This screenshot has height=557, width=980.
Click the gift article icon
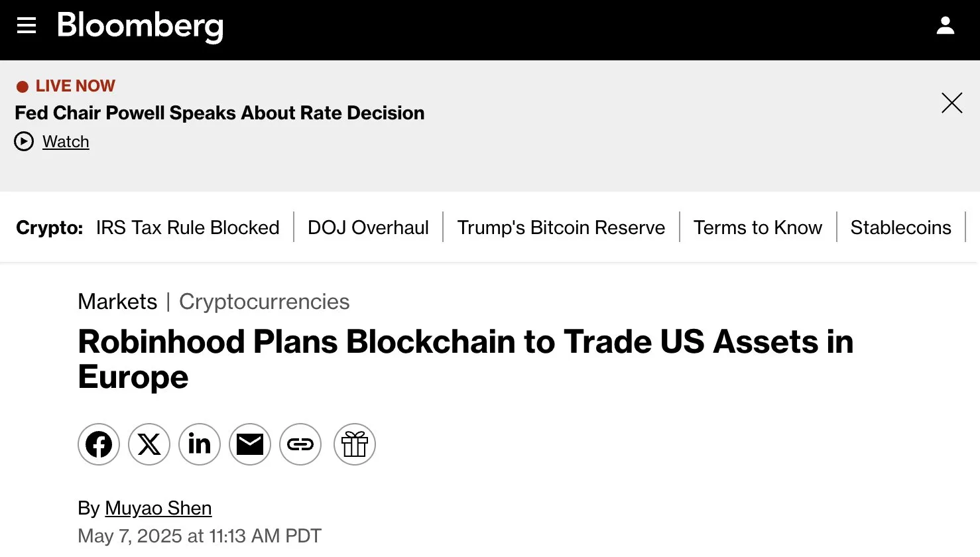click(355, 444)
